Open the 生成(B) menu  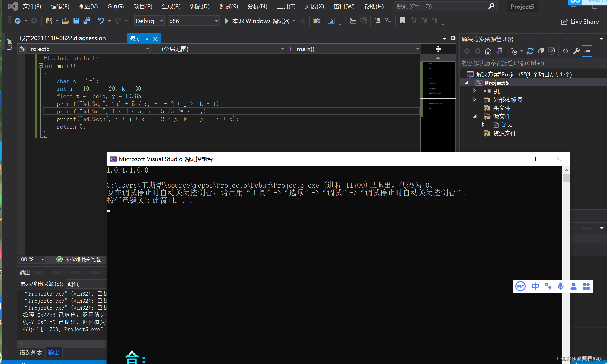[x=171, y=6]
